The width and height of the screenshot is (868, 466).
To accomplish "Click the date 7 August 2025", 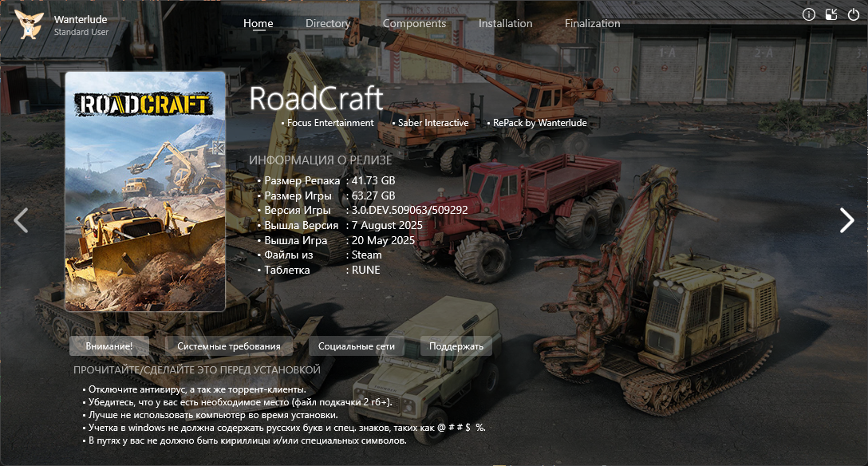I will (387, 225).
